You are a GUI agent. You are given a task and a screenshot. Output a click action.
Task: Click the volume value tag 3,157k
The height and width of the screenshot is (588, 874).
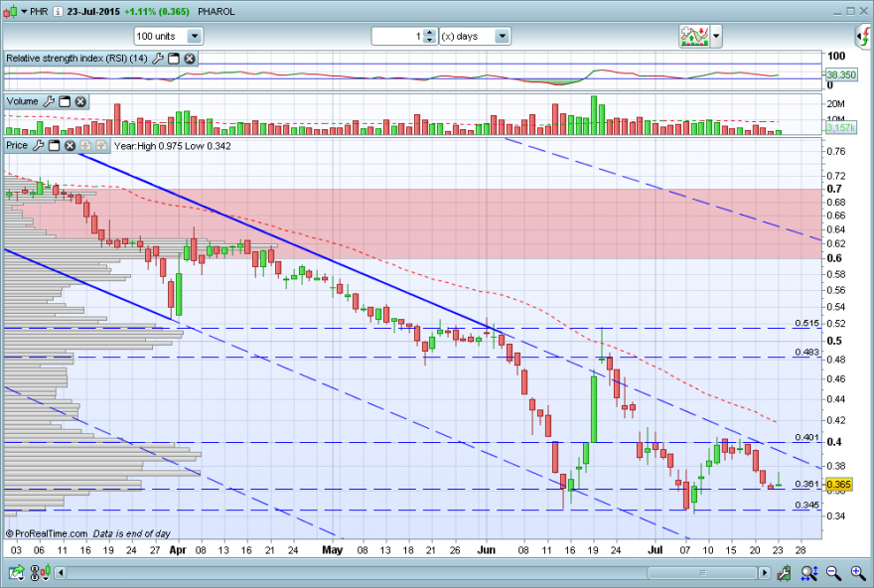pyautogui.click(x=841, y=128)
